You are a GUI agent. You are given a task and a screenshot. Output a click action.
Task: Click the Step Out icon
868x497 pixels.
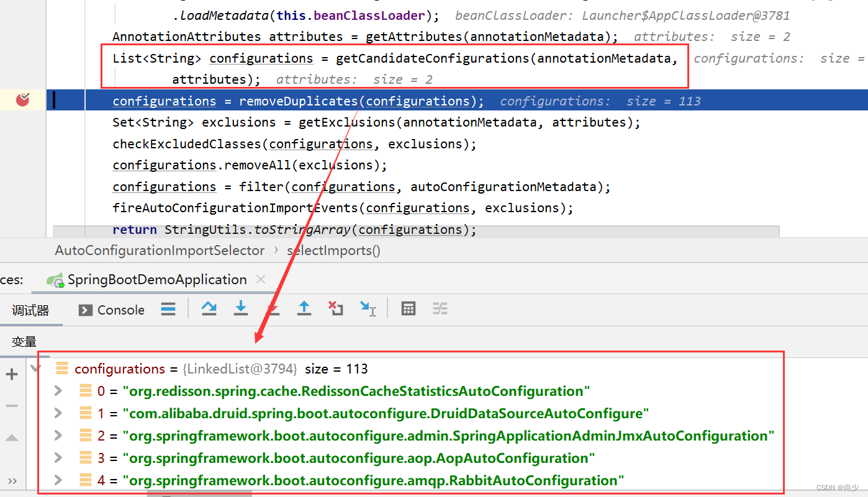click(x=304, y=308)
